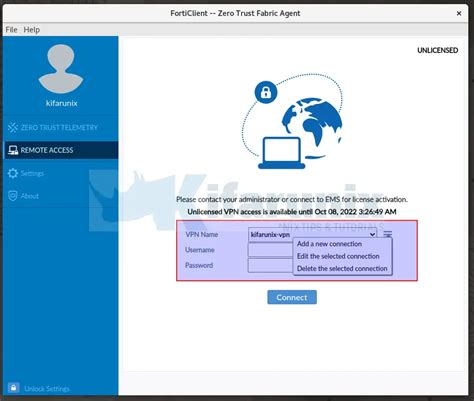Choose Edit the selected connection
This screenshot has width=474, height=401.
click(338, 256)
